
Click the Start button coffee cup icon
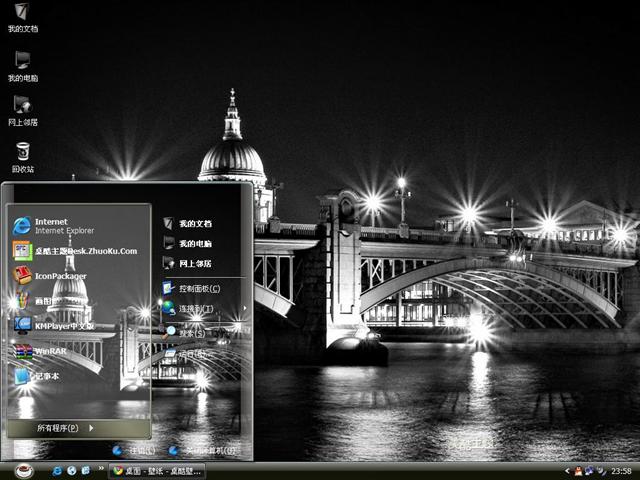click(23, 471)
